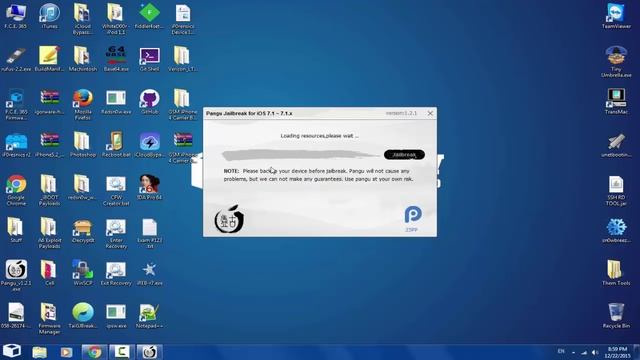640x360 pixels.
Task: Launch Tiny Umbrella.exe
Action: click(616, 62)
